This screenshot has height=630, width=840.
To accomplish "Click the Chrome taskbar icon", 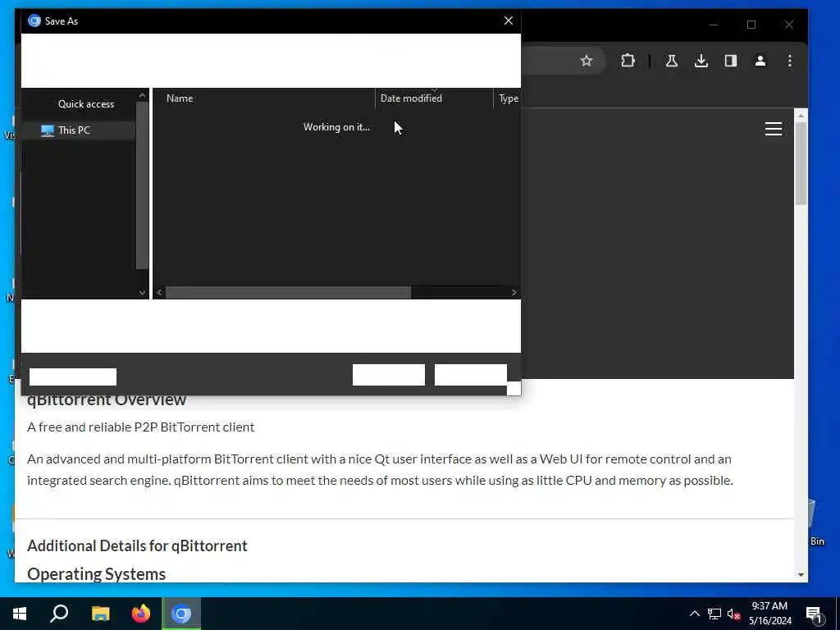I will (181, 614).
